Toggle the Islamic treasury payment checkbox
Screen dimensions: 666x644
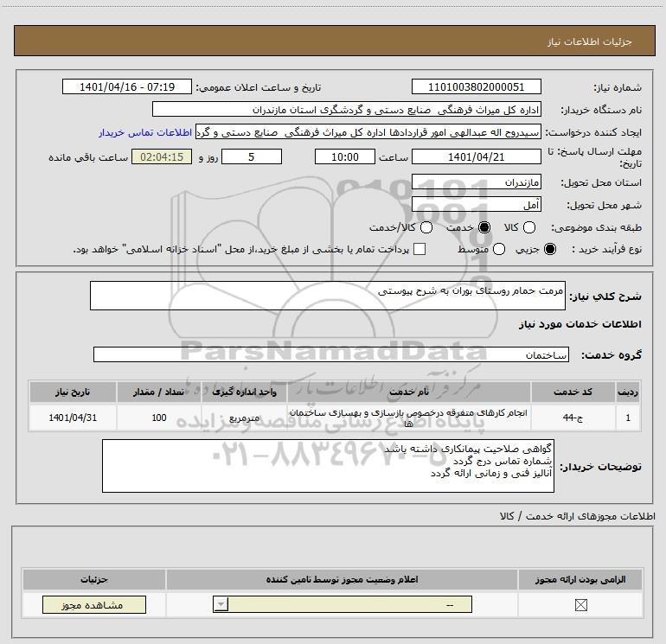pos(419,249)
